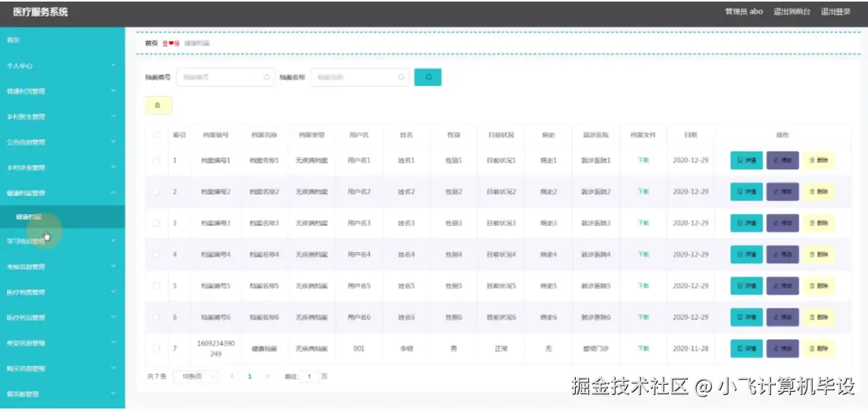868x410 pixels.
Task: Click 爱明门诊 cell in row 7
Action: (595, 349)
